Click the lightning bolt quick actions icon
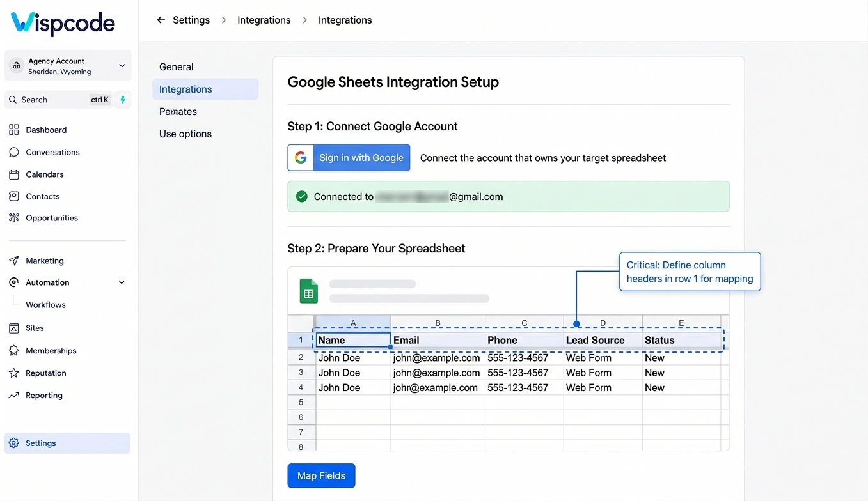 (x=123, y=100)
